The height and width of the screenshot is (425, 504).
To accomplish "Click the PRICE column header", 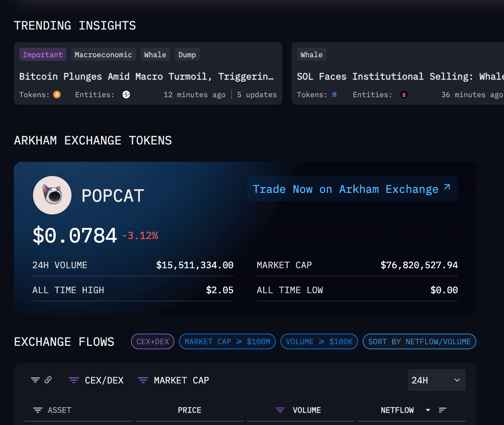I will [x=189, y=410].
